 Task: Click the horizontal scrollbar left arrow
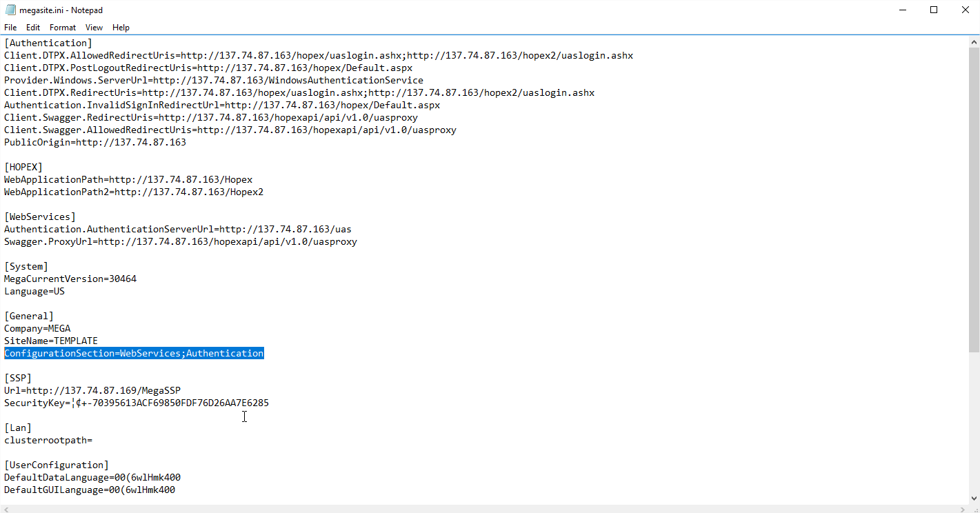(x=6, y=508)
